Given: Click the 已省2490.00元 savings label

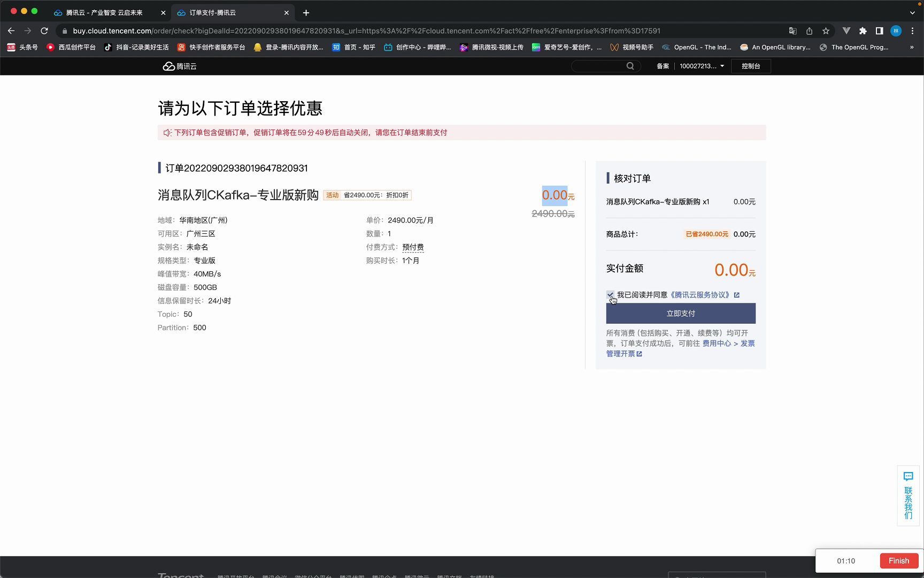Looking at the screenshot, I should 707,234.
